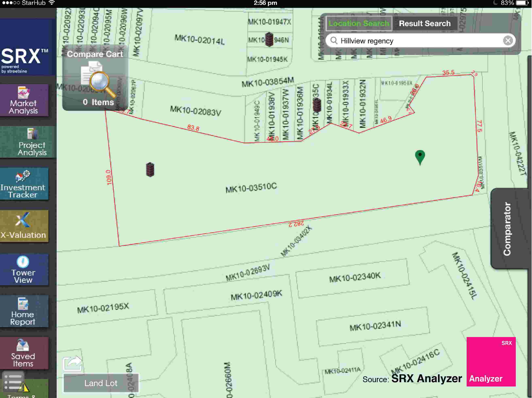
Task: Launch the X-Valuation tool
Action: coord(24,226)
